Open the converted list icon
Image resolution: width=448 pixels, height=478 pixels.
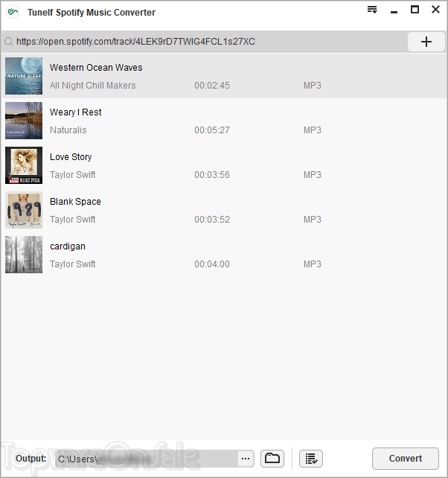coord(311,458)
